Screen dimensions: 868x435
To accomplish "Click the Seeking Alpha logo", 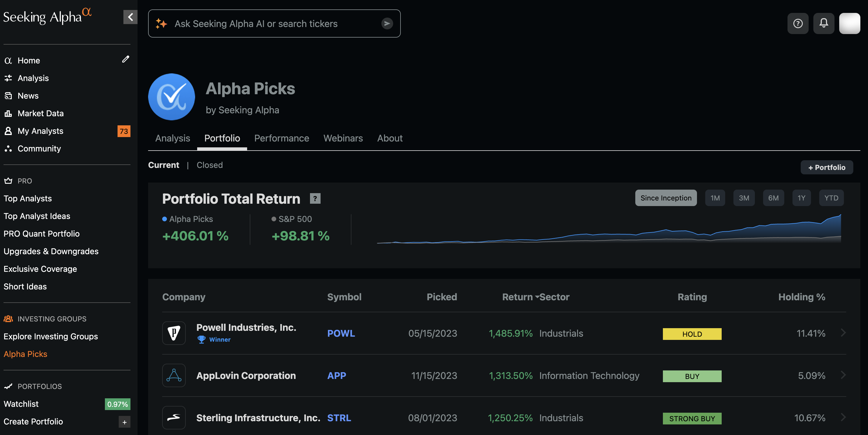I will click(47, 16).
